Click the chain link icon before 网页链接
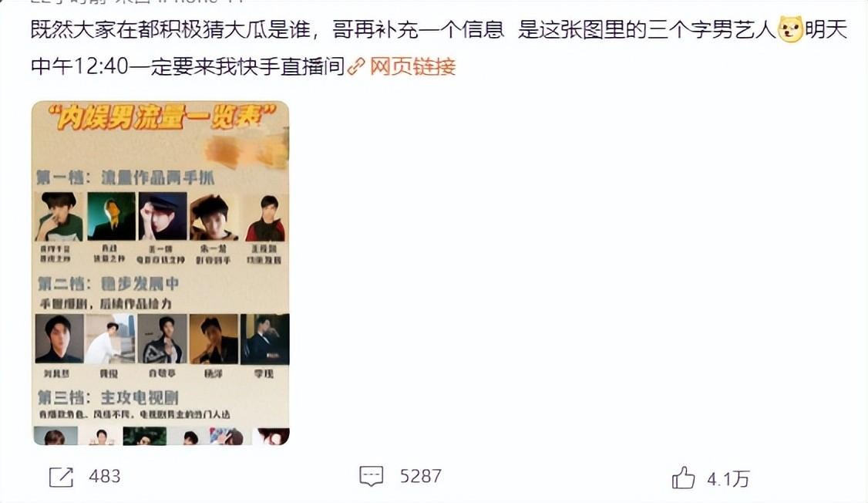Viewport: 868px width, 503px height. (x=356, y=66)
